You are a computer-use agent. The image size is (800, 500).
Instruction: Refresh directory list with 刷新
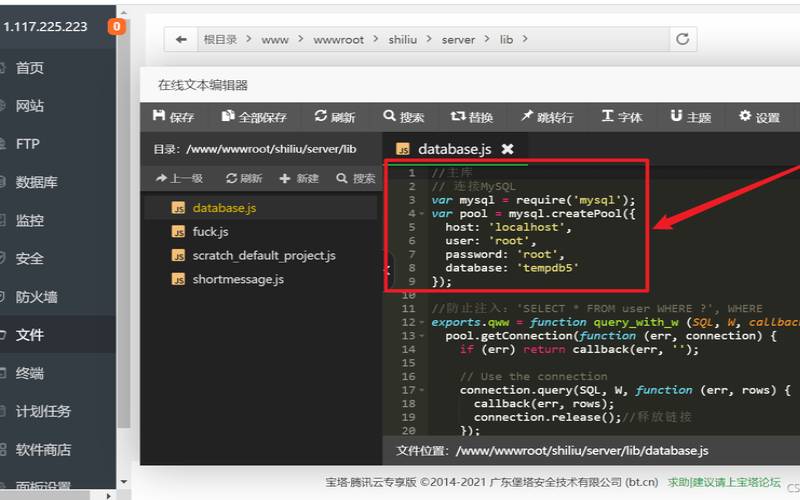[x=244, y=178]
